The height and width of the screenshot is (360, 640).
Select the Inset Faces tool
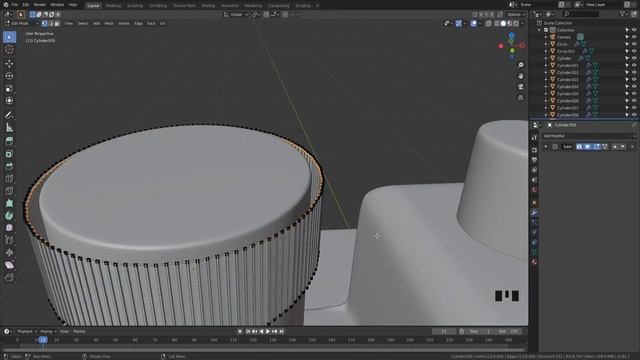point(9,154)
